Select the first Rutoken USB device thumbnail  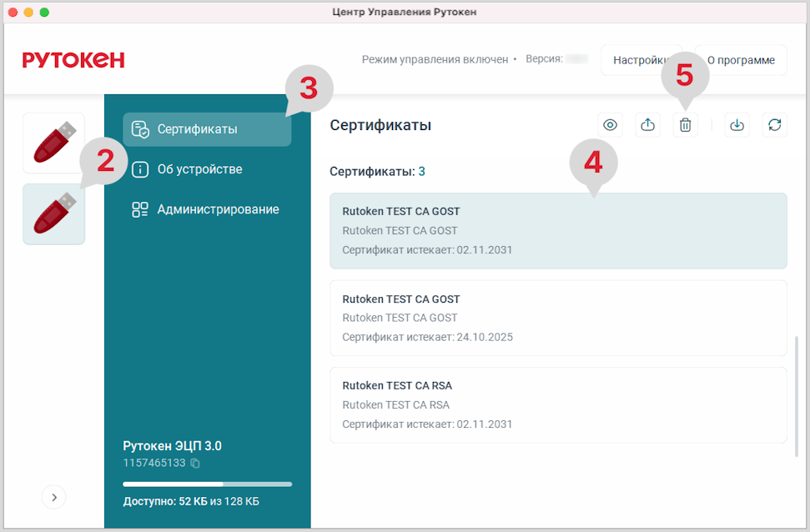click(54, 143)
